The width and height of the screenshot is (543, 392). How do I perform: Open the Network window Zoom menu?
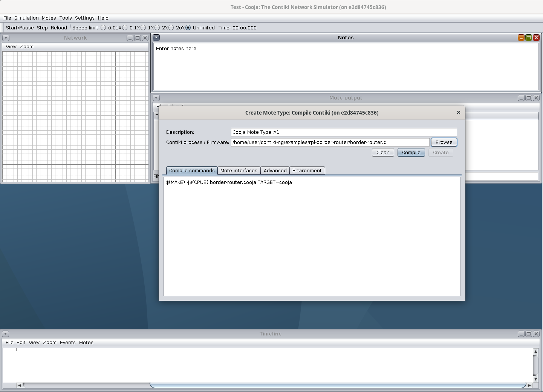pyautogui.click(x=27, y=47)
